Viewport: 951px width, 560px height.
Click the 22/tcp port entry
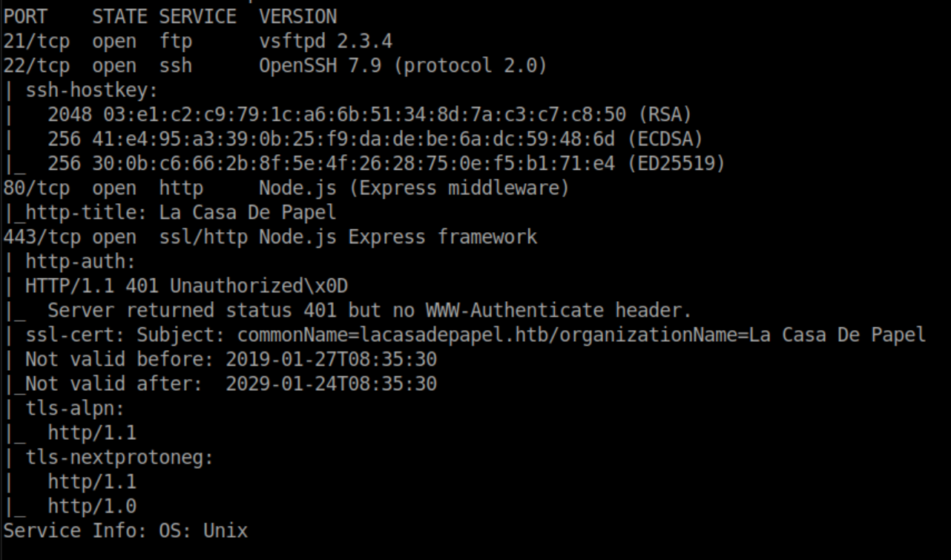36,65
